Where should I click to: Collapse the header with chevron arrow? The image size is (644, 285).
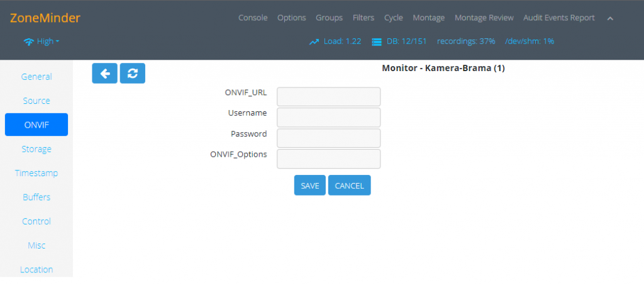pos(609,18)
